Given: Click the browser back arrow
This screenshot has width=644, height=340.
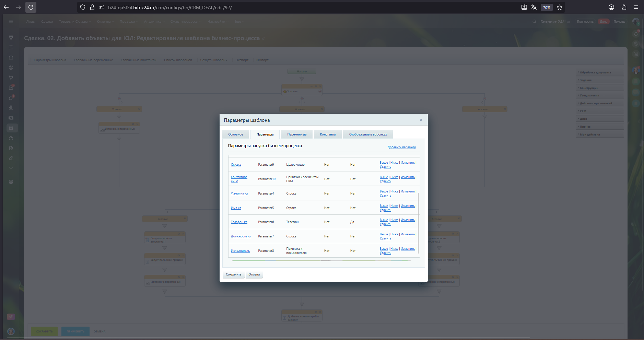Looking at the screenshot, I should coord(6,7).
